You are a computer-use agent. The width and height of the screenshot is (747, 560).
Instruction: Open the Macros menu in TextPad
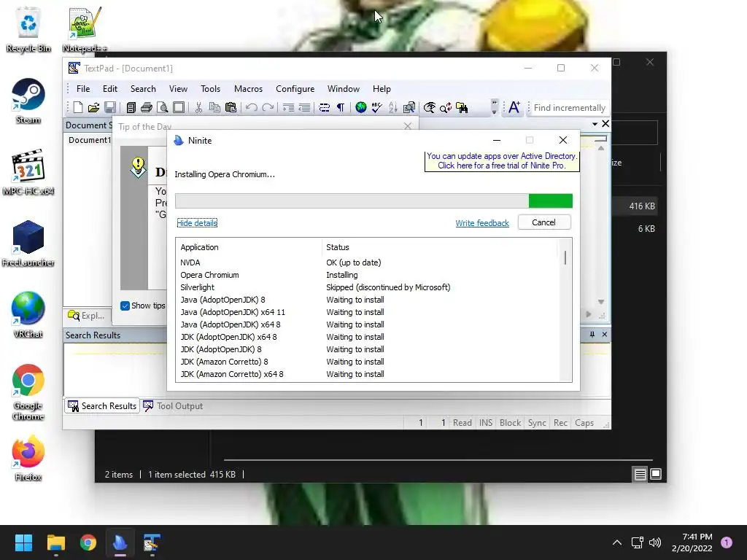click(x=248, y=89)
